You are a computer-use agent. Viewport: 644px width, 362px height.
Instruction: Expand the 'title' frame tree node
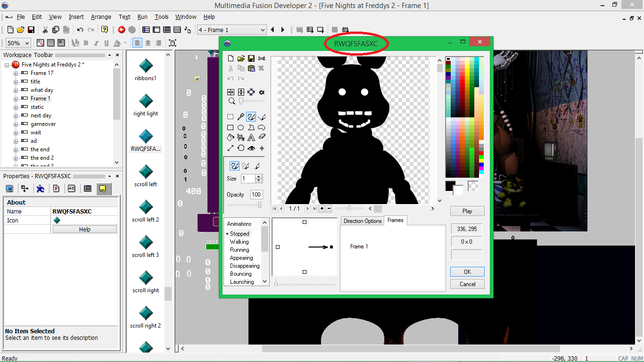pos(16,82)
